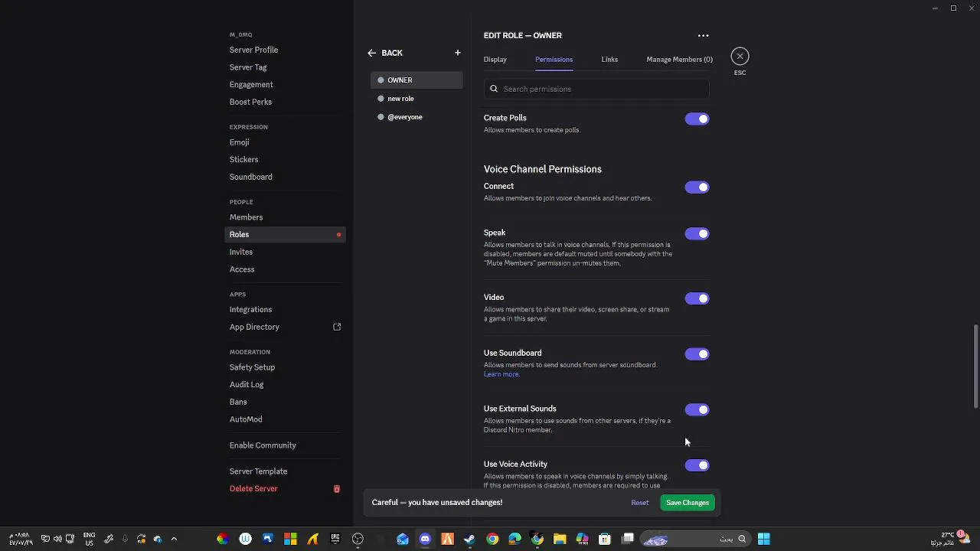Click the back arrow icon beside BACK
The height and width of the screenshot is (551, 980).
point(371,53)
